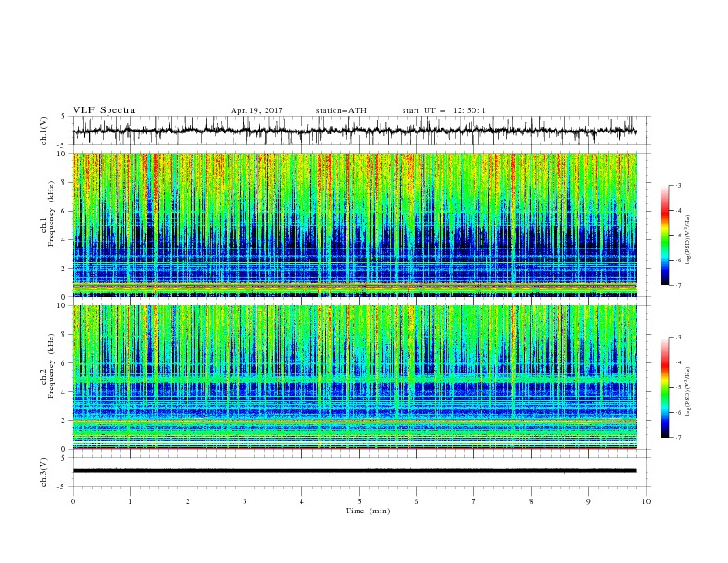Click the 'Time (min)' axis label
This screenshot has height=563, width=728.
(368, 511)
